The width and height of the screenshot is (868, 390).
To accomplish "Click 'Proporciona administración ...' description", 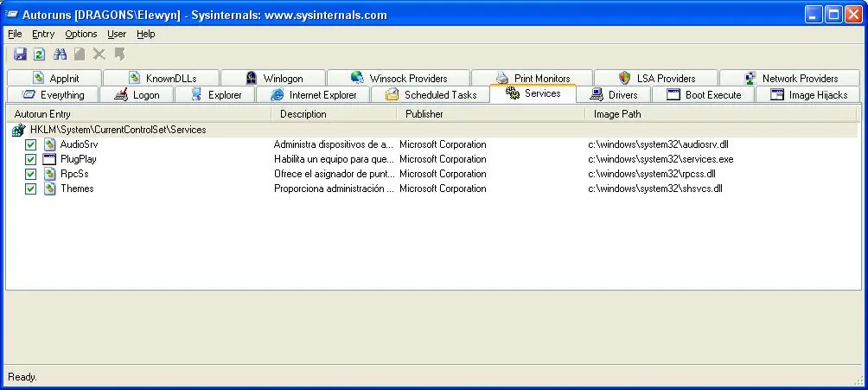I will 334,189.
